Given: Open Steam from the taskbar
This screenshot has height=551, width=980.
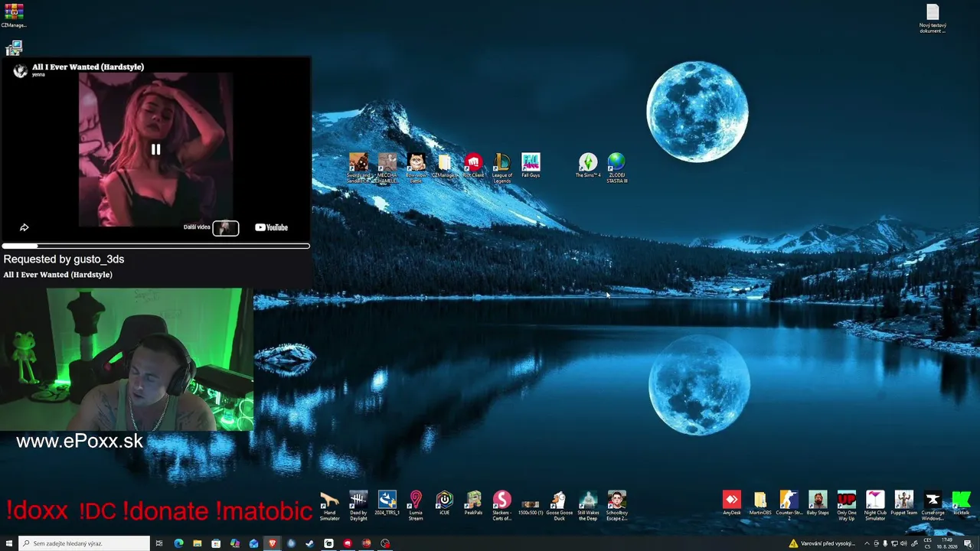Looking at the screenshot, I should tap(309, 543).
